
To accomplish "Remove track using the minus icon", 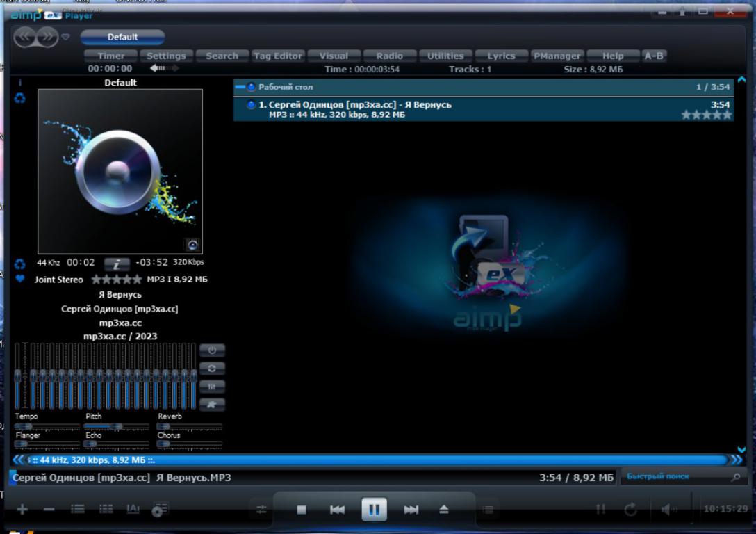I will tap(49, 510).
